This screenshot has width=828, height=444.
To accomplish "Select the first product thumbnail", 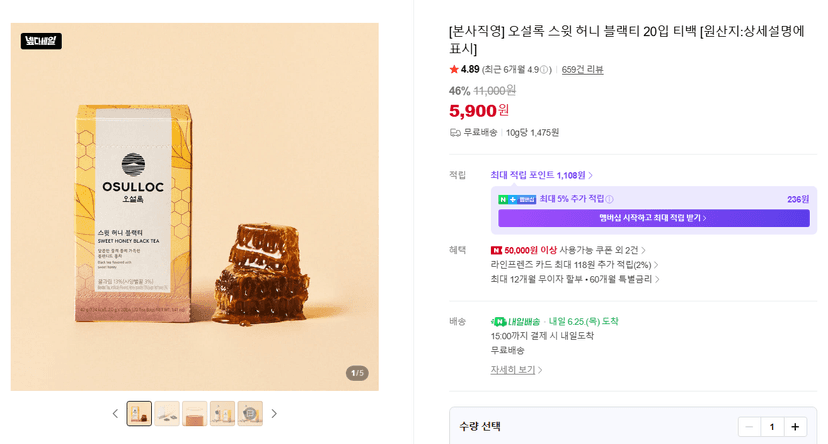I will pos(139,413).
